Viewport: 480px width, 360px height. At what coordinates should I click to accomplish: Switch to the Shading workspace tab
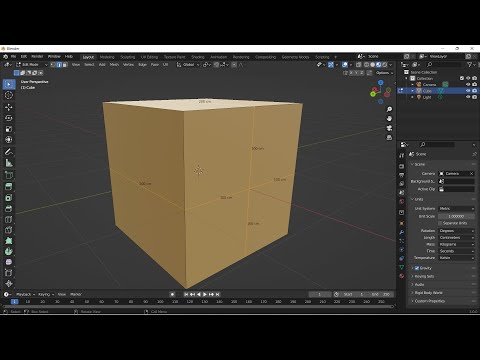[x=198, y=57]
